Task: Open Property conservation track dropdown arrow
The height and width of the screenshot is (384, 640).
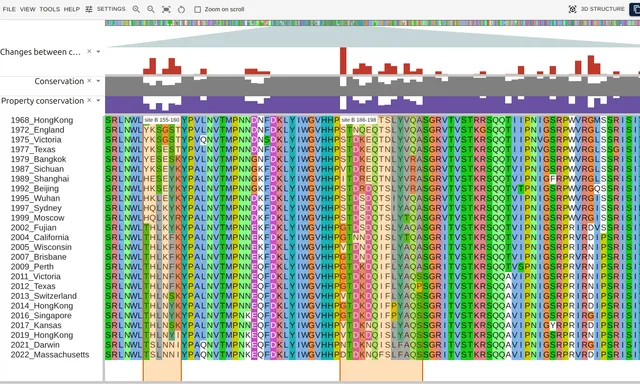Action: [98, 101]
